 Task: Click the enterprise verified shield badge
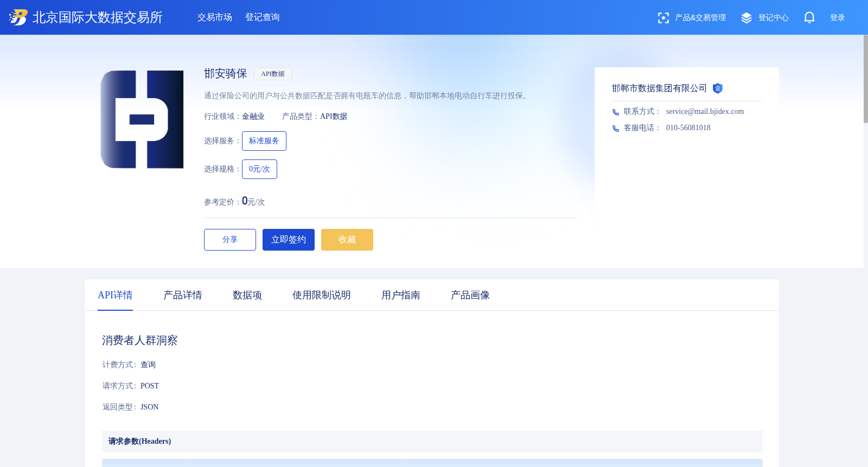click(x=718, y=88)
